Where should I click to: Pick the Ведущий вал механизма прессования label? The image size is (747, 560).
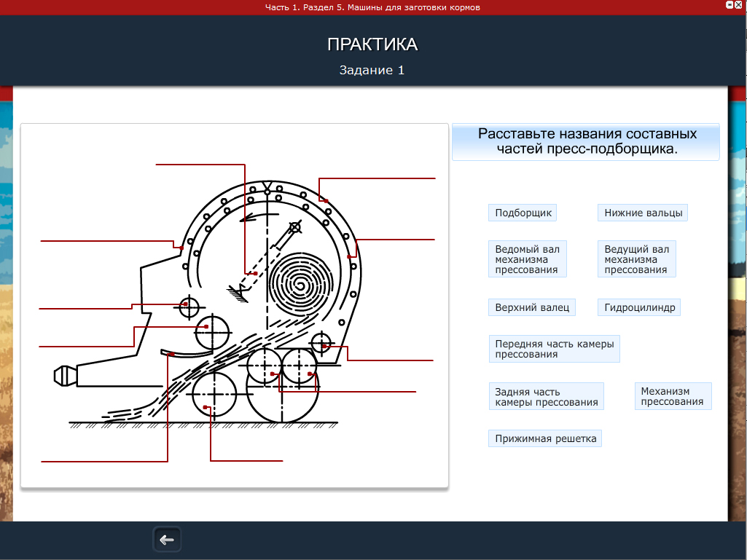[x=636, y=259]
